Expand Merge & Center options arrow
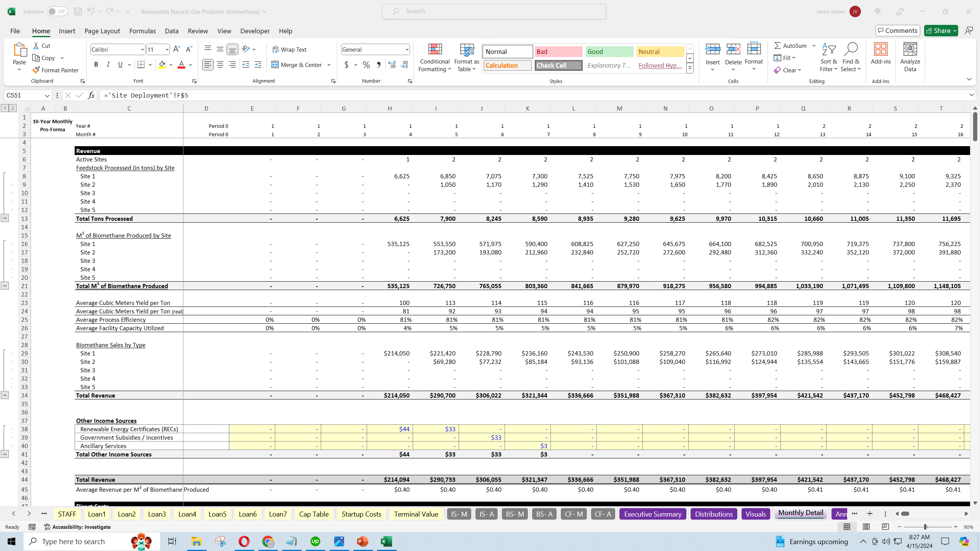Viewport: 980px width, 551px height. tap(329, 65)
